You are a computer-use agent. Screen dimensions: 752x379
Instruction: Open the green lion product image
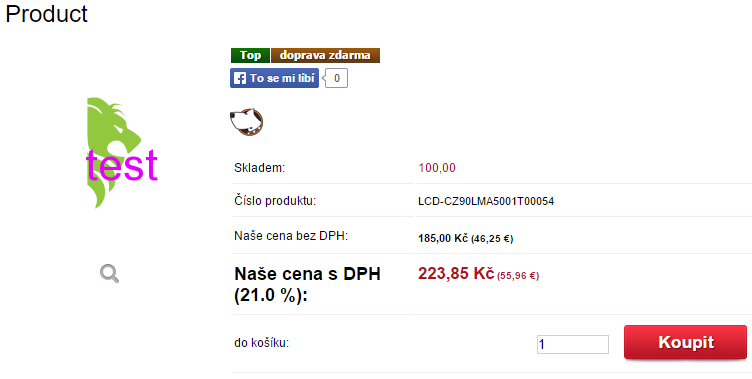114,153
